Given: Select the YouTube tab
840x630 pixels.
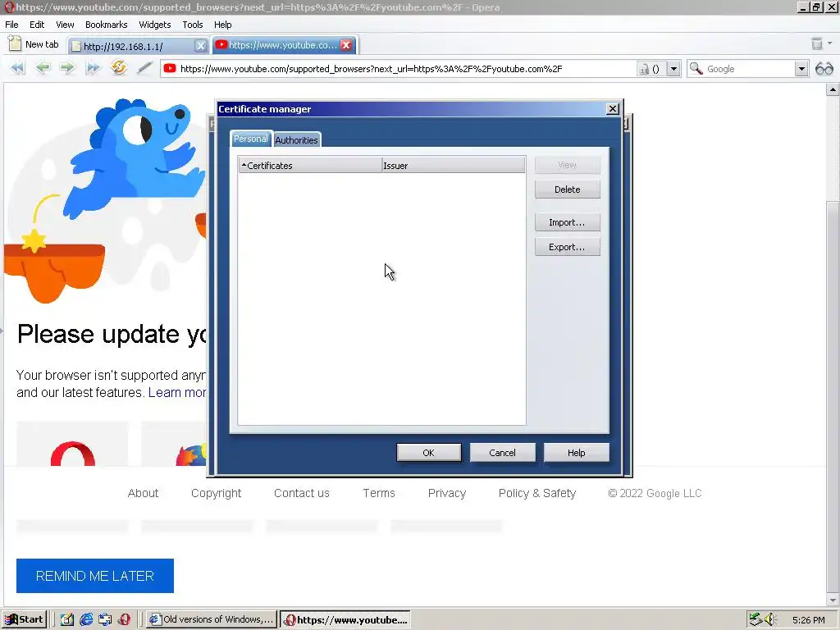Looking at the screenshot, I should (285, 45).
